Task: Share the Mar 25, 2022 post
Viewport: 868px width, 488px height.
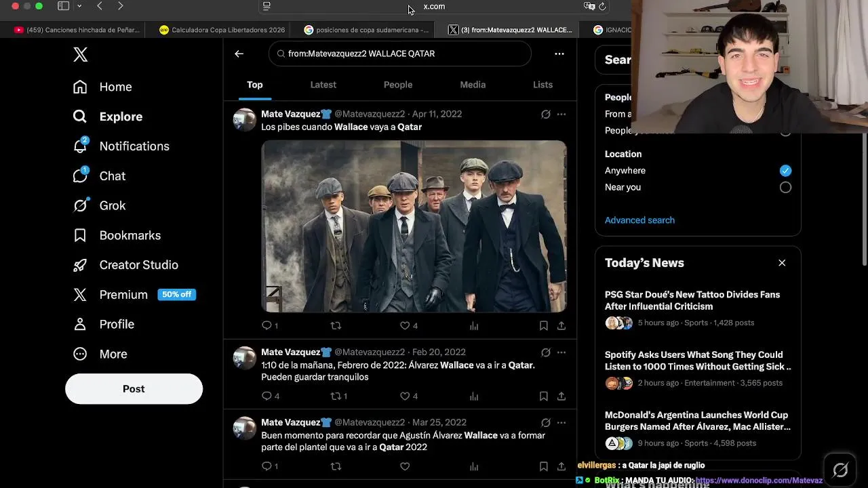Action: (x=561, y=466)
